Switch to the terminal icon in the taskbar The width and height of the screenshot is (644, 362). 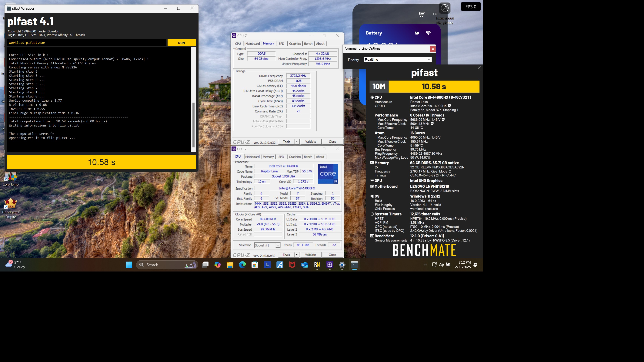pyautogui.click(x=355, y=265)
